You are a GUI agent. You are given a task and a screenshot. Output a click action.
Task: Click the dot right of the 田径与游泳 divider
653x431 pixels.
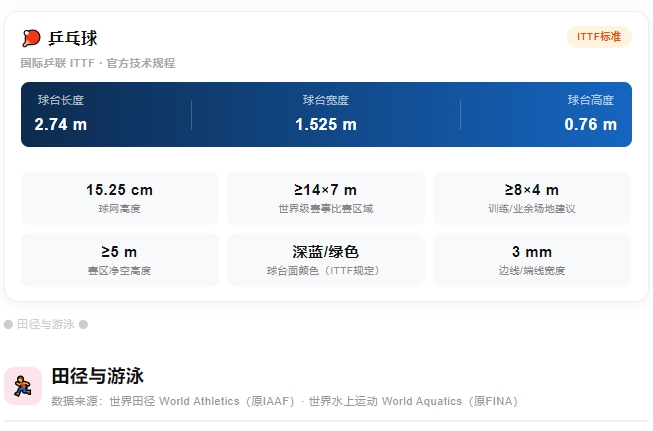[84, 325]
